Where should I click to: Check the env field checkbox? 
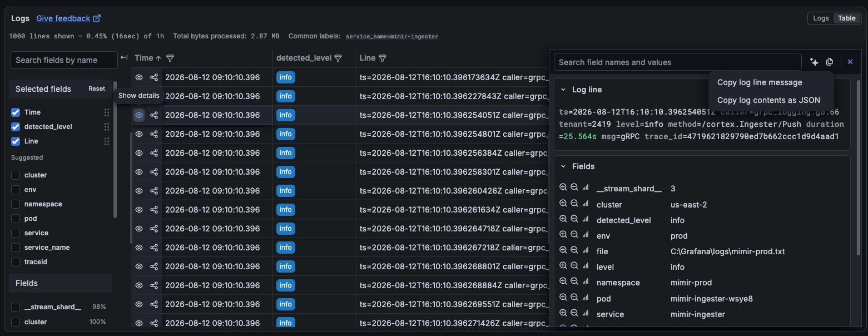pyautogui.click(x=16, y=190)
